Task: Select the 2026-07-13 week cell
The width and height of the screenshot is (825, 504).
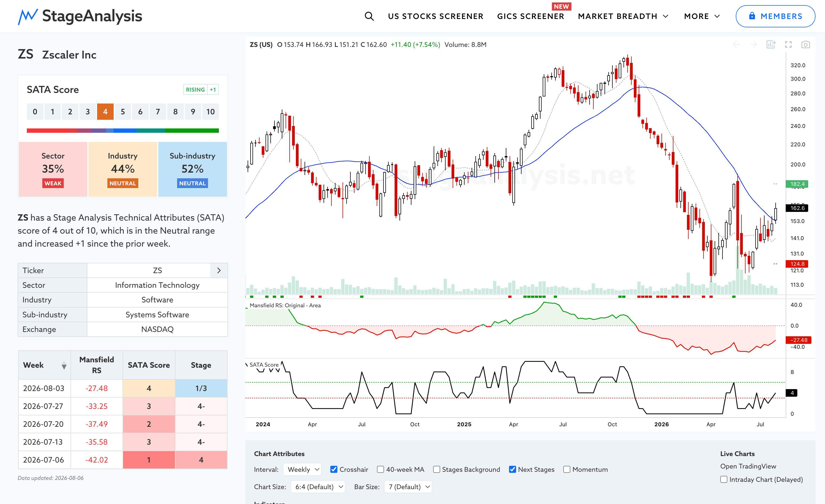Action: point(44,442)
